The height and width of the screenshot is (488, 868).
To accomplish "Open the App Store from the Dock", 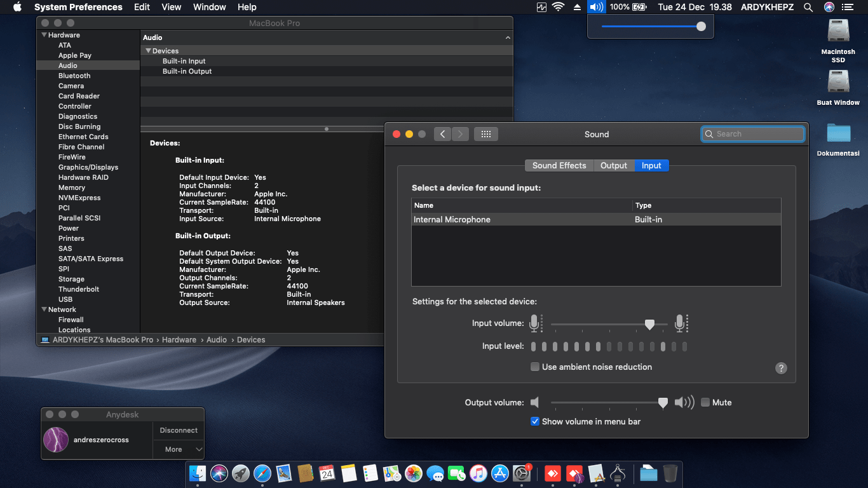I will [x=500, y=473].
